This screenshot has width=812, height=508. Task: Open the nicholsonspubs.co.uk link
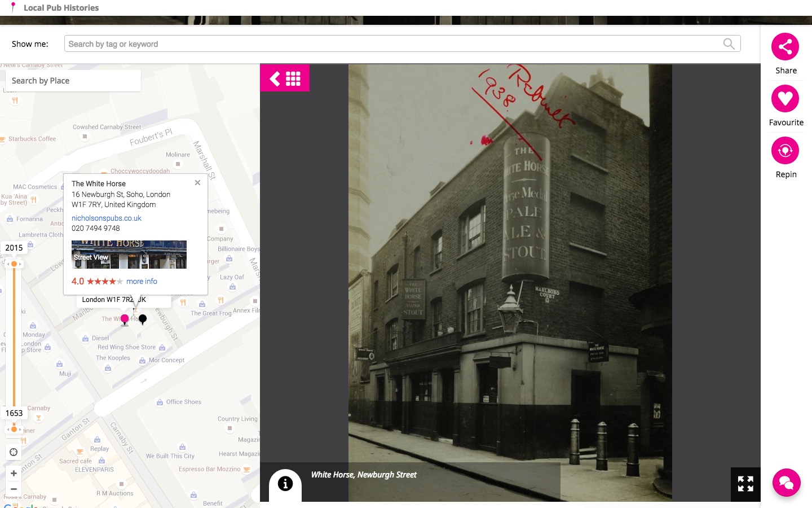[106, 218]
